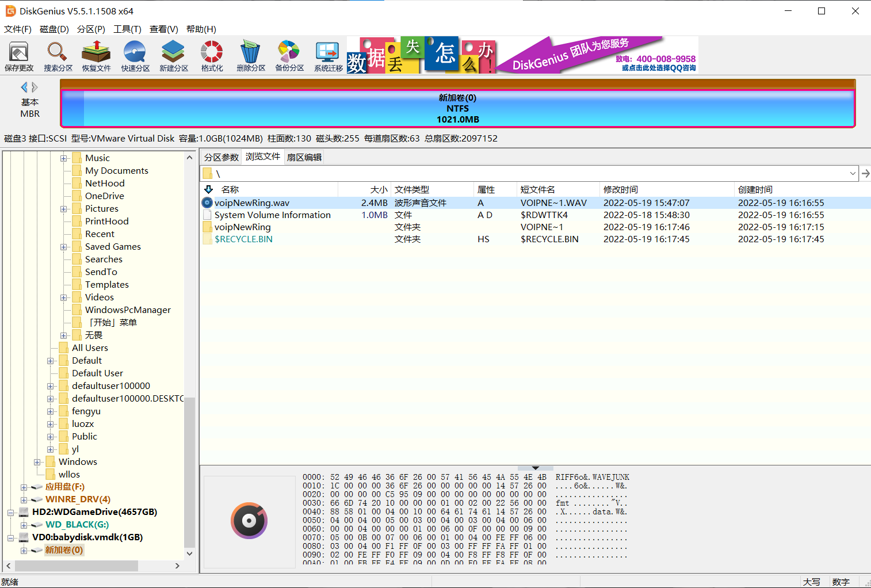Click the voipNewRing.wav audio file icon
This screenshot has width=871, height=588.
[207, 203]
